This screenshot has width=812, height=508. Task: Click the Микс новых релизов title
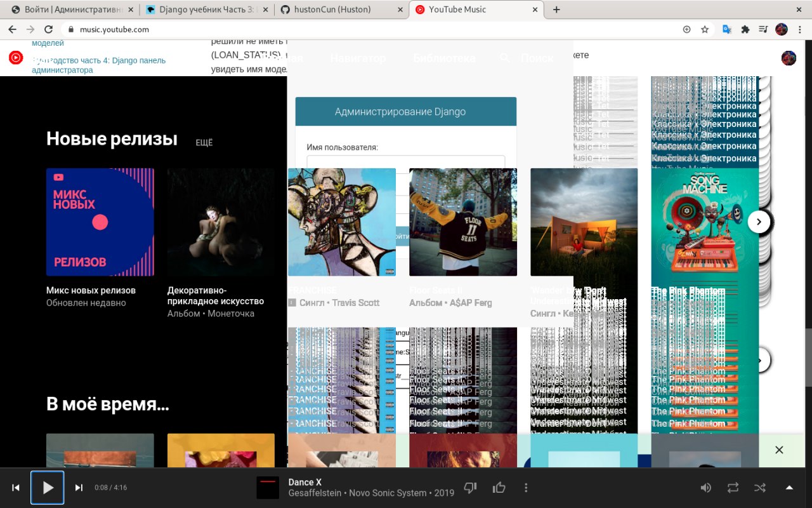91,290
